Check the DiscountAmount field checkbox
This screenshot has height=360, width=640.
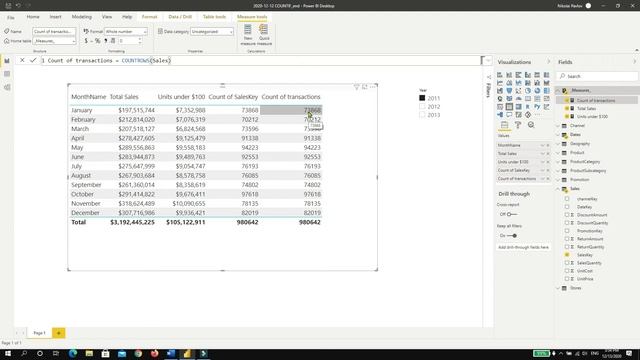[567, 215]
